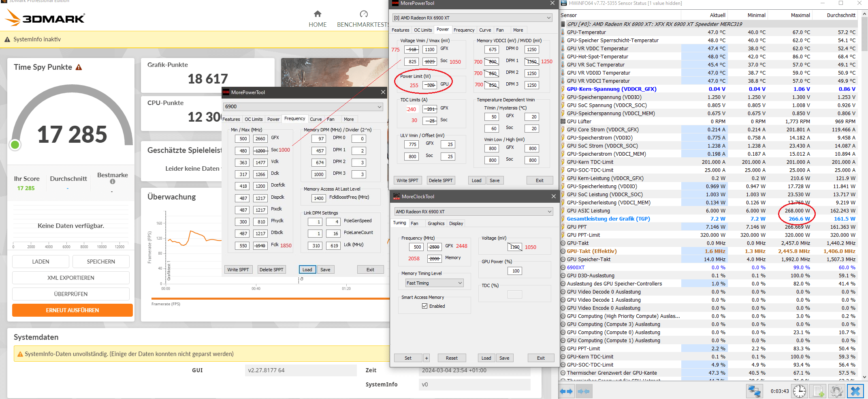Click the 3DMark logo
The height and width of the screenshot is (399, 868).
click(x=45, y=18)
